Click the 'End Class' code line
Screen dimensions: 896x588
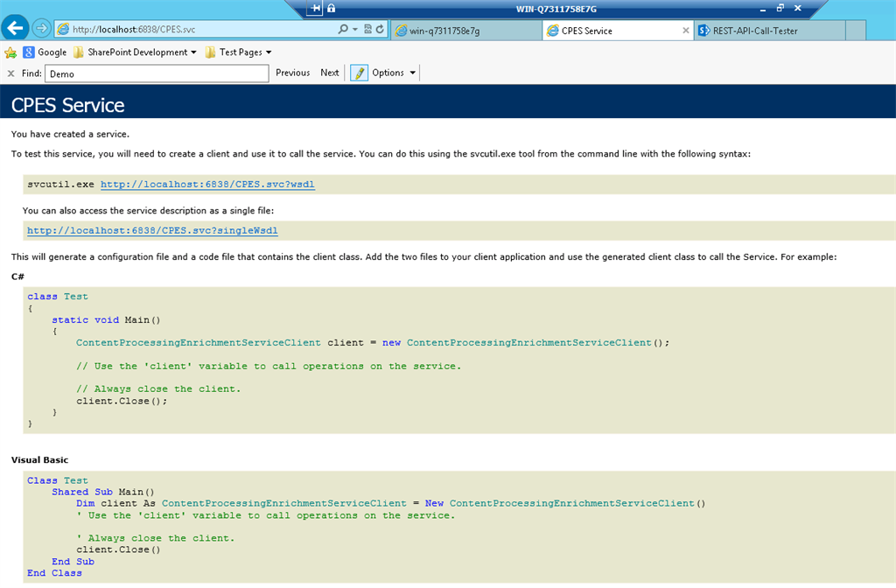[54, 573]
